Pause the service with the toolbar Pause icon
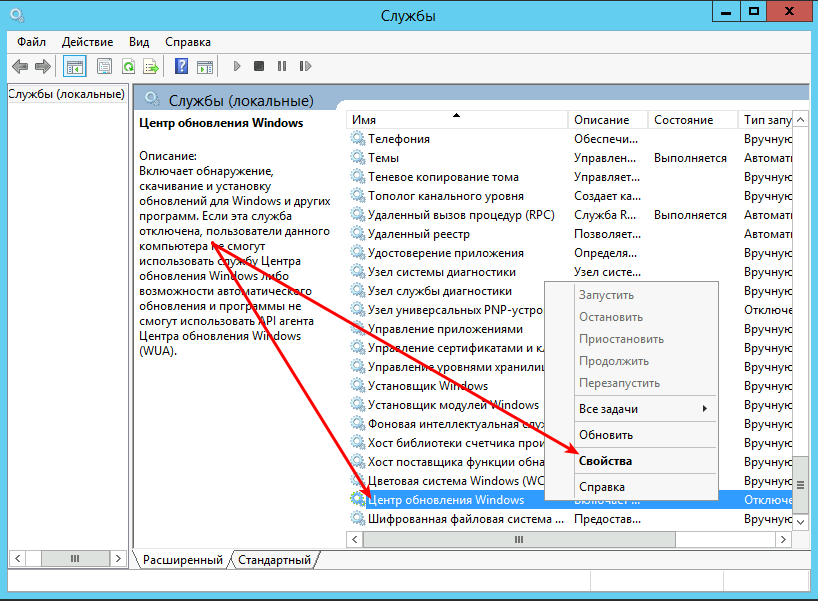The image size is (818, 601). click(x=282, y=66)
